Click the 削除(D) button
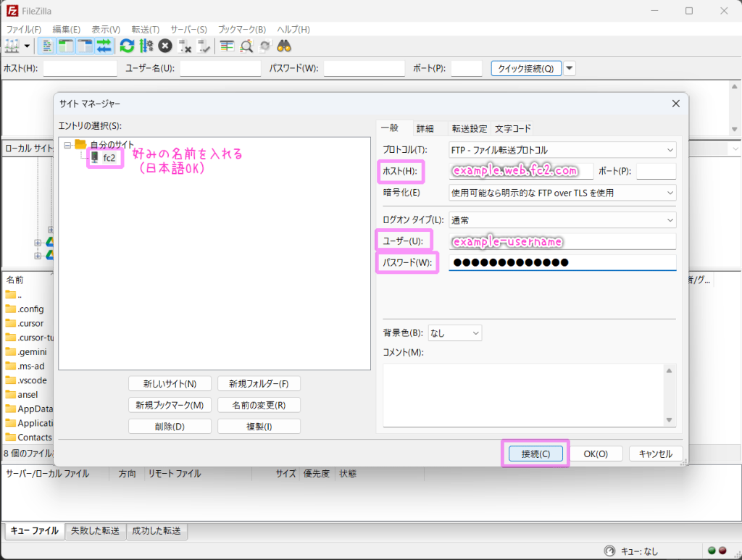The image size is (742, 560). 170,426
